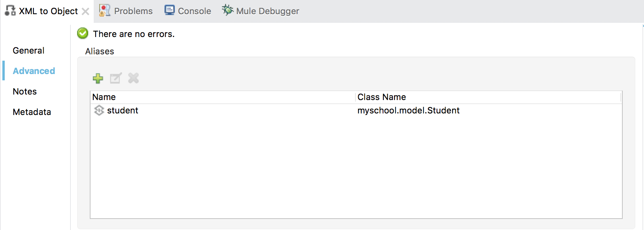Close the XML to Object tab
The width and height of the screenshot is (644, 230).
85,11
